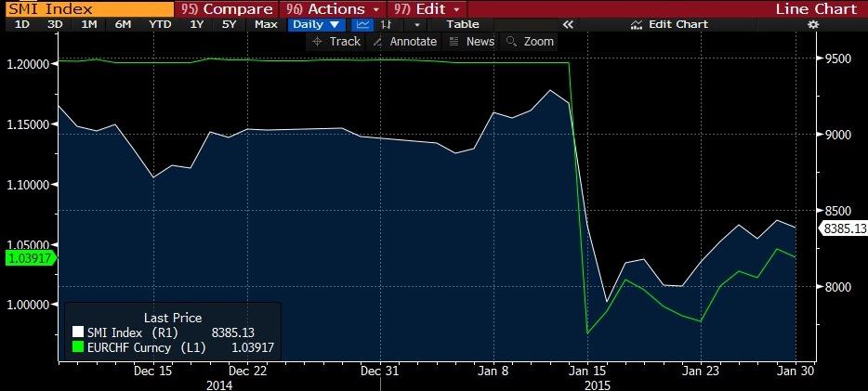Switch time range to YTD
Viewport: 868px width, 391px height.
pyautogui.click(x=160, y=24)
